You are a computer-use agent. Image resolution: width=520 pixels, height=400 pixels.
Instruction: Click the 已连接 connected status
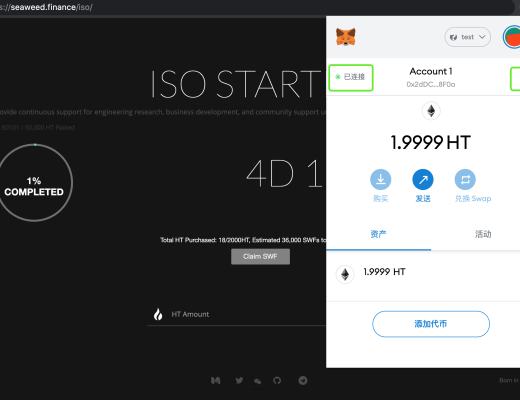351,77
